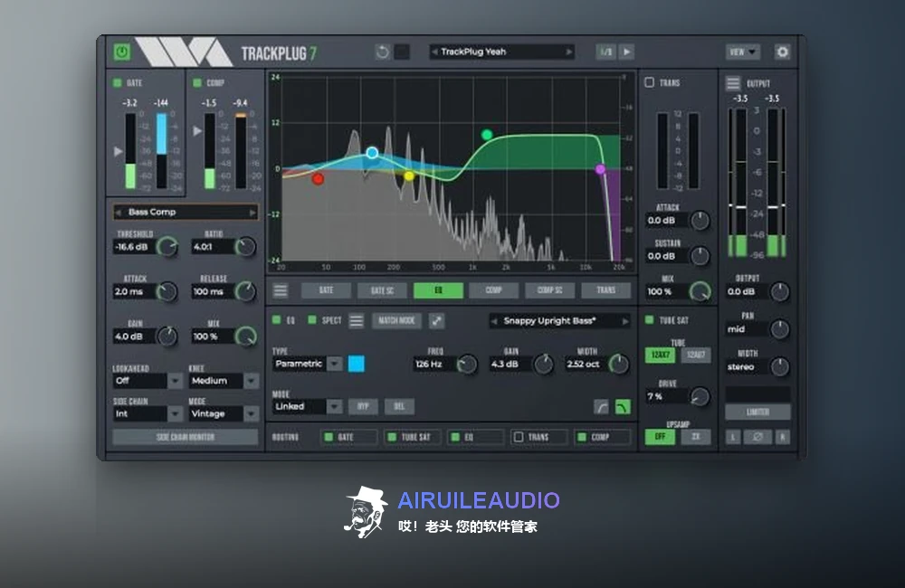
Task: Click the gate threshold triangle marker
Action: [119, 151]
